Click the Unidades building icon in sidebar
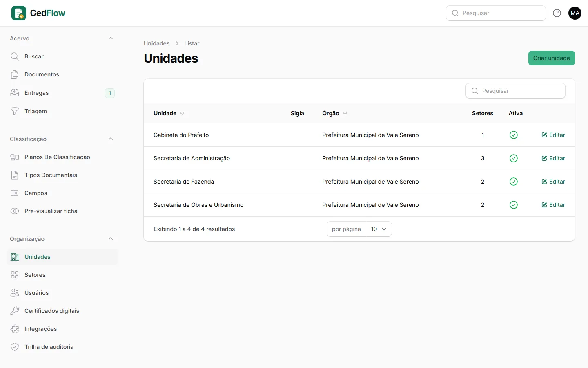 (x=15, y=257)
